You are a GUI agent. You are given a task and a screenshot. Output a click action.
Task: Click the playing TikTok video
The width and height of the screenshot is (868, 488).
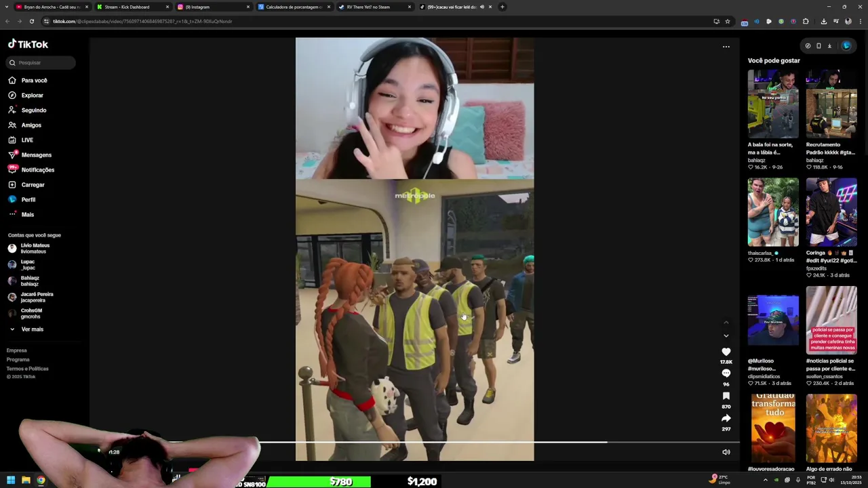(414, 249)
